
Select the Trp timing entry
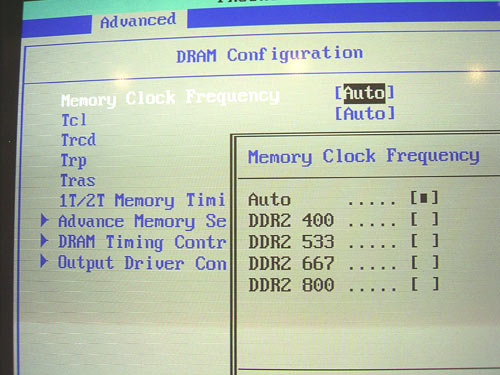click(74, 161)
